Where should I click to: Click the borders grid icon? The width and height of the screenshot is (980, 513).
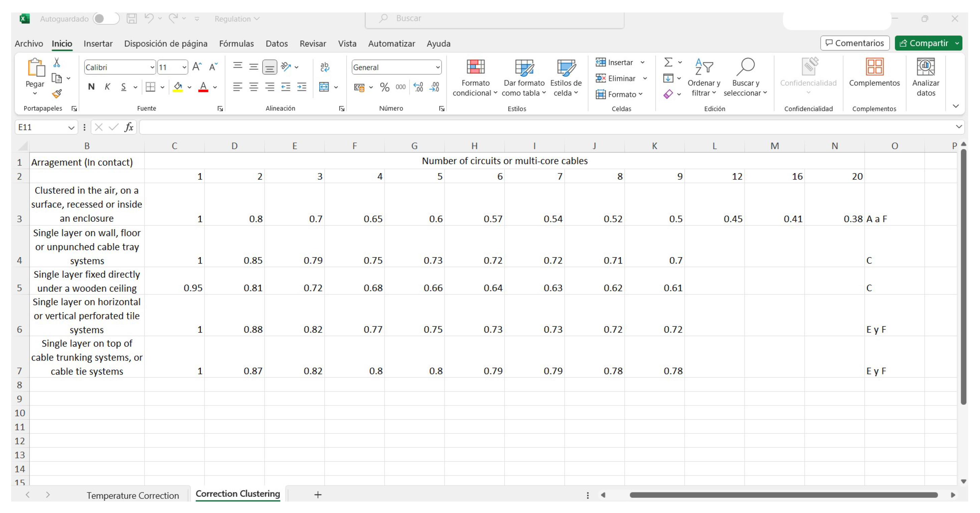click(151, 87)
